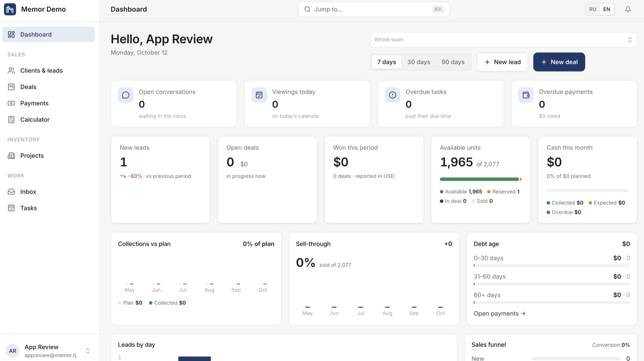Switch language to RU

(x=592, y=9)
